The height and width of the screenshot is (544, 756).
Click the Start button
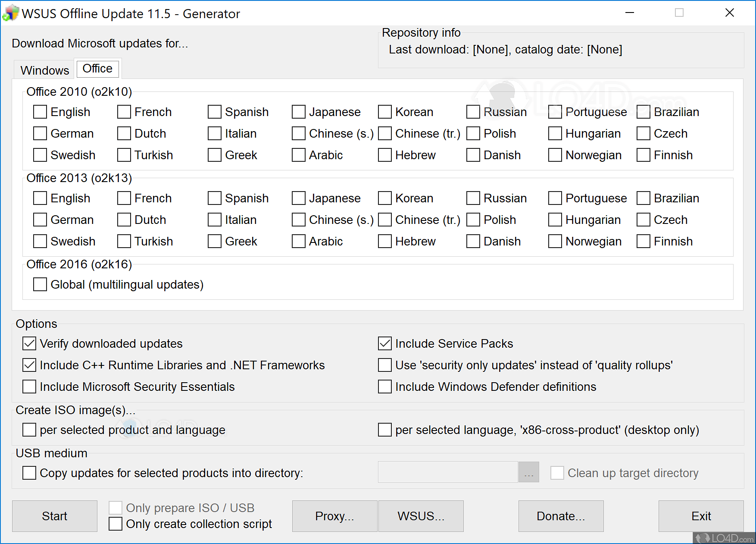54,516
